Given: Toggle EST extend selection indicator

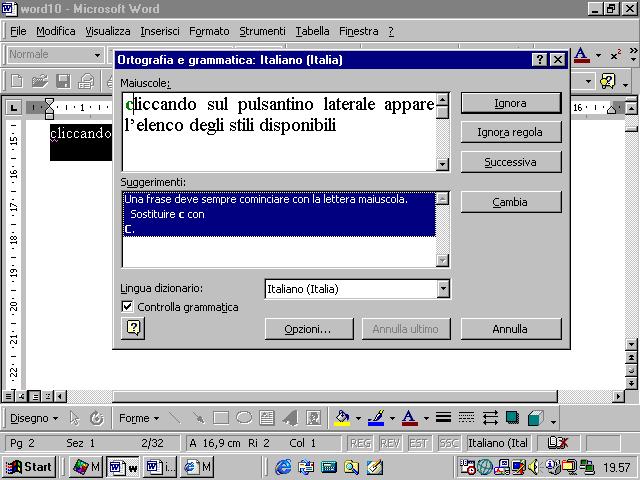Looking at the screenshot, I should pos(418,443).
